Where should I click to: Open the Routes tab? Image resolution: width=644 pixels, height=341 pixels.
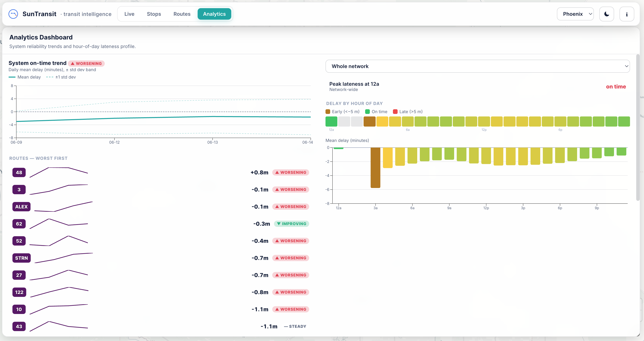[182, 14]
